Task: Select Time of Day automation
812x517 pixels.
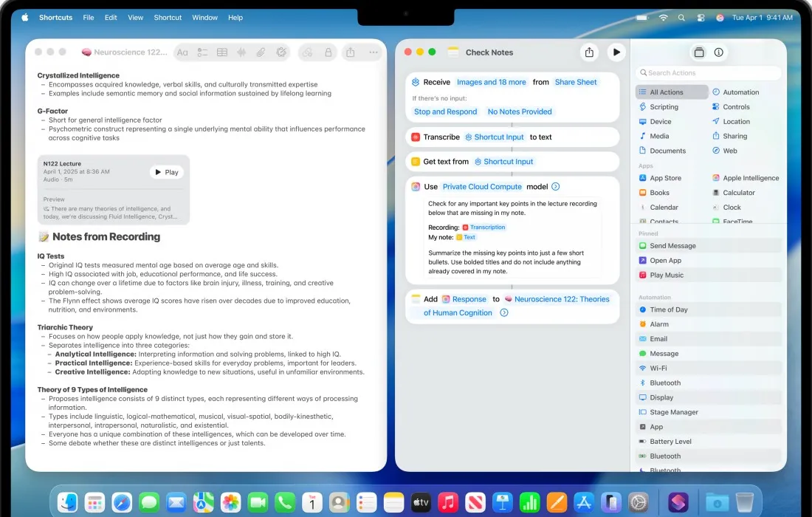Action: (x=709, y=309)
